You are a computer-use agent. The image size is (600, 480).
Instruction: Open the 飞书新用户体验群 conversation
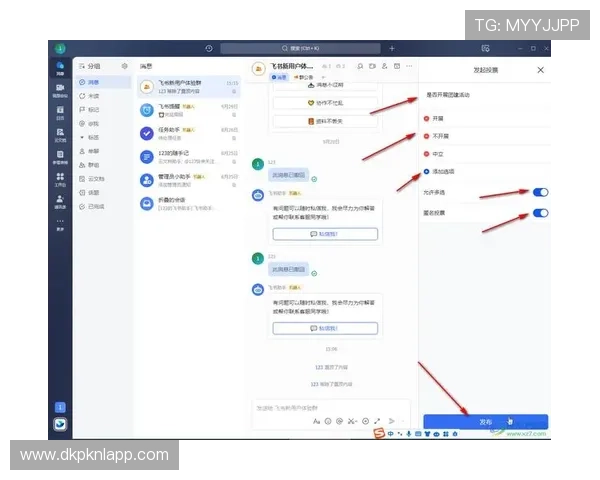[x=189, y=87]
